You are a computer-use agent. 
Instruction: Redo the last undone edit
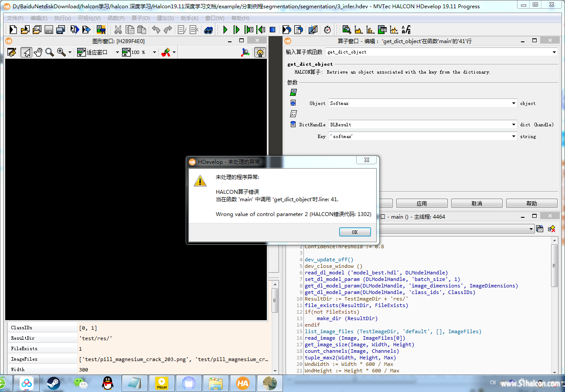(x=168, y=30)
